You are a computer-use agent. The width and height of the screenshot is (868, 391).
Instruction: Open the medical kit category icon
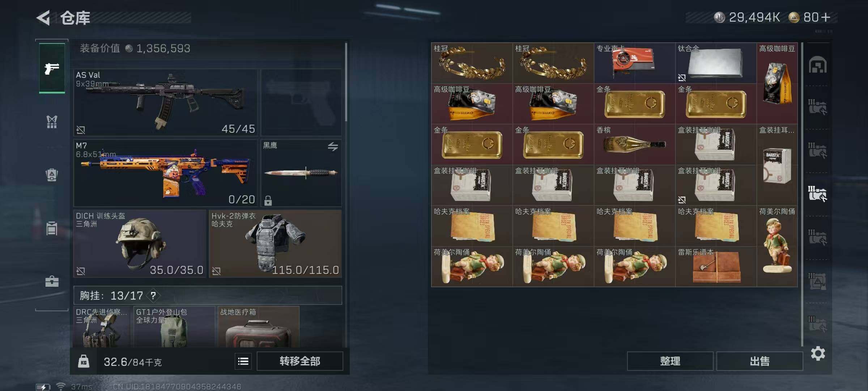click(52, 281)
